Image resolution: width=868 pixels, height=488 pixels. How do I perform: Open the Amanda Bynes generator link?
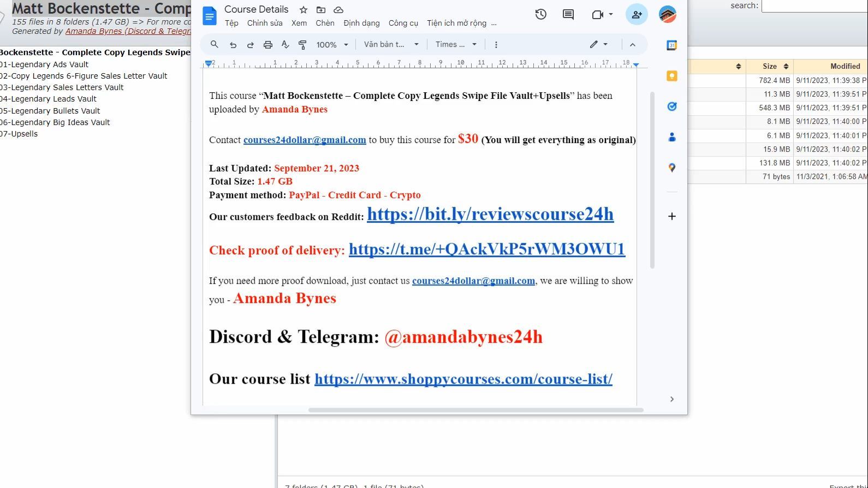[x=128, y=31]
